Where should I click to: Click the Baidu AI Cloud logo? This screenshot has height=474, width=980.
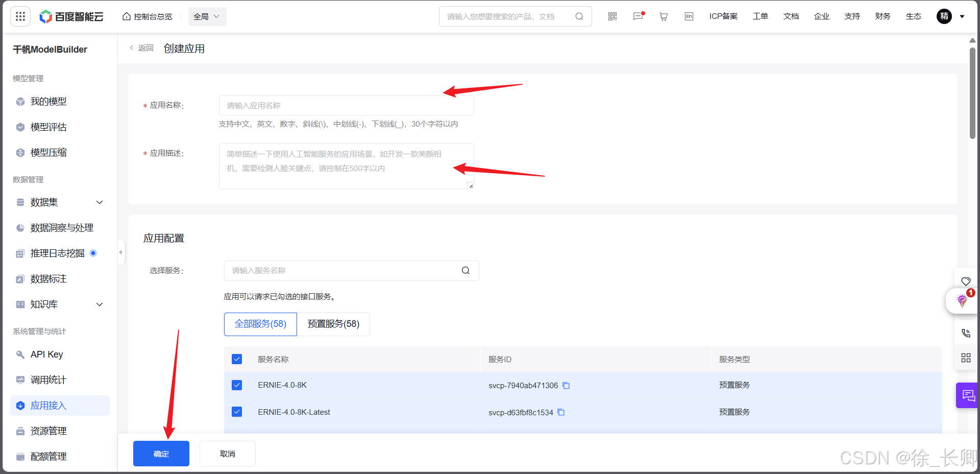[x=71, y=16]
